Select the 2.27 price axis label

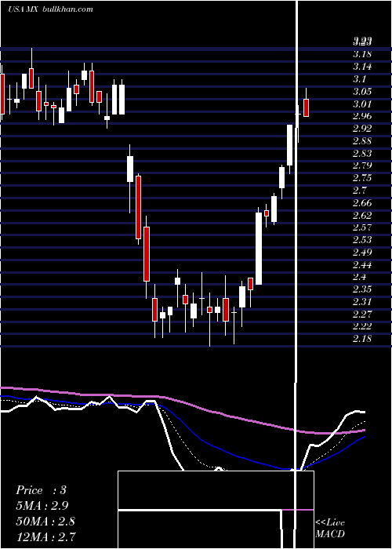[x=362, y=314]
